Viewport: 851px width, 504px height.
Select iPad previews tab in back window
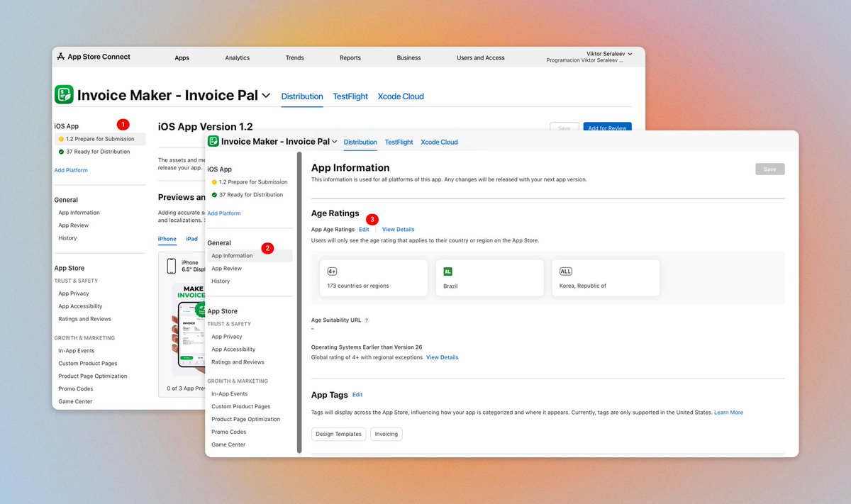[x=192, y=239]
